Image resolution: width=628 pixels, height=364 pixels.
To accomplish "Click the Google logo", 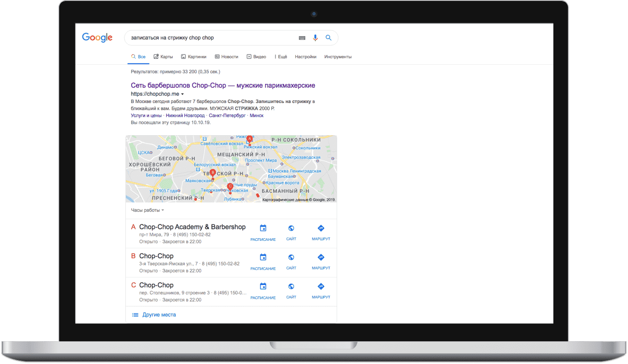I will (x=97, y=37).
